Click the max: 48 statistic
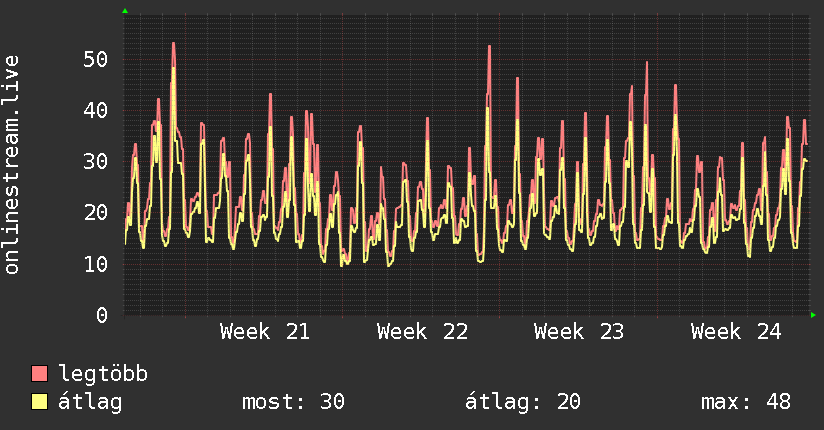The width and height of the screenshot is (824, 430). [746, 402]
